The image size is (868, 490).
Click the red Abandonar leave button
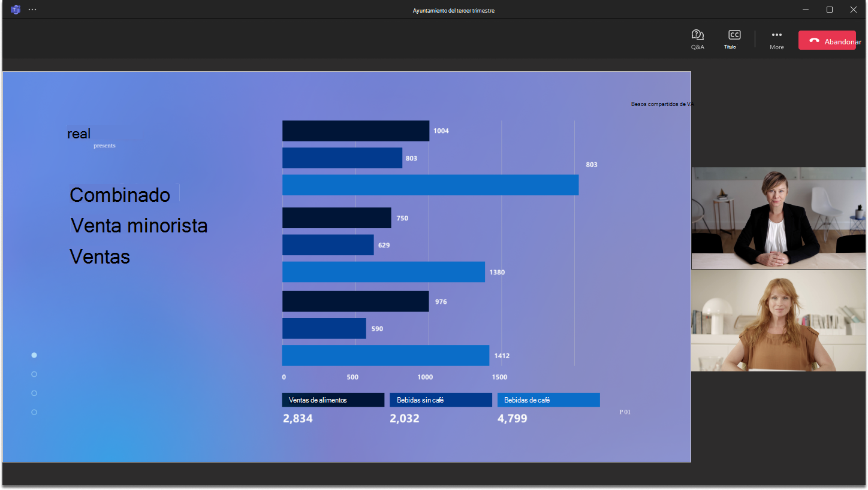coord(827,40)
